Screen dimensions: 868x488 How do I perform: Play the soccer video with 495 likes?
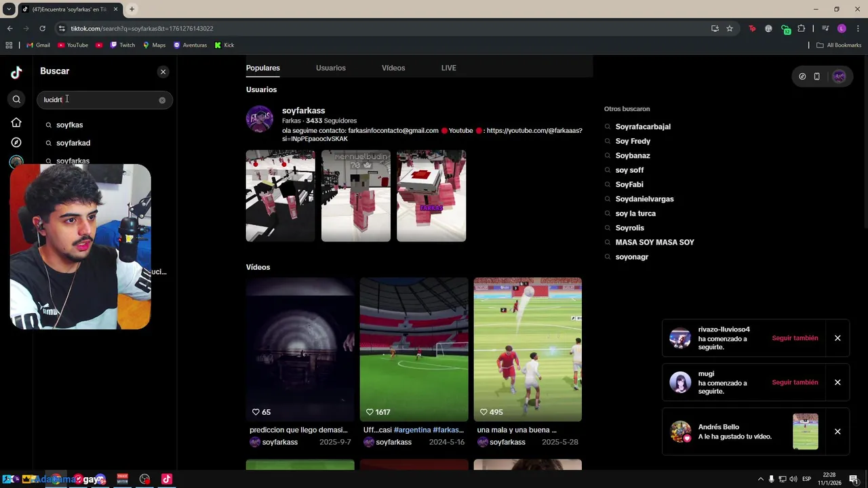[528, 349]
